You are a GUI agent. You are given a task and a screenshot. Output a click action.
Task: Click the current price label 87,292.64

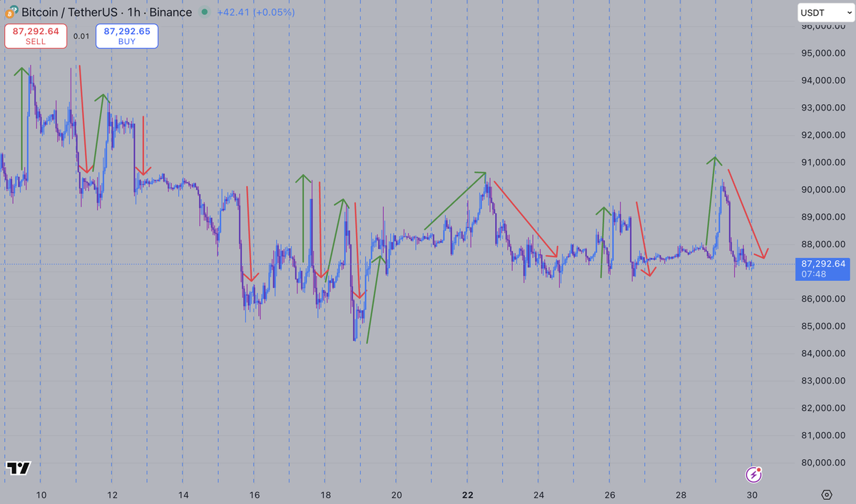823,264
